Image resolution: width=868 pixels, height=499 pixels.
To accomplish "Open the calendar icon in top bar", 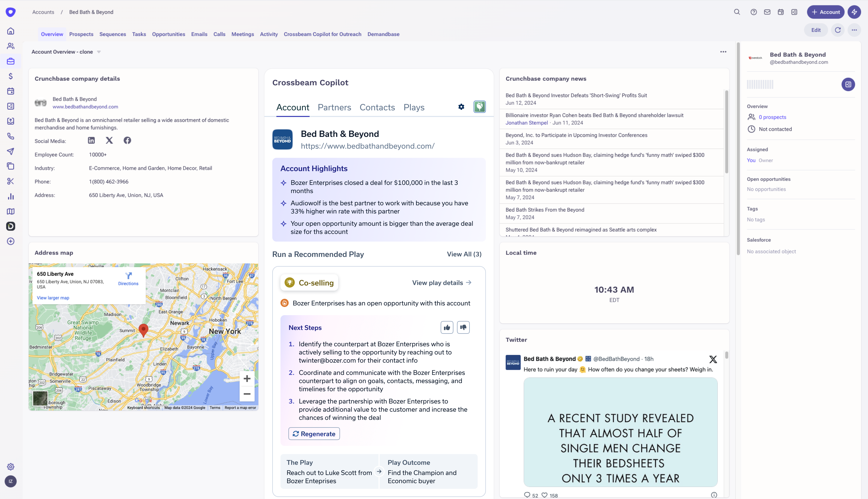I will [781, 12].
